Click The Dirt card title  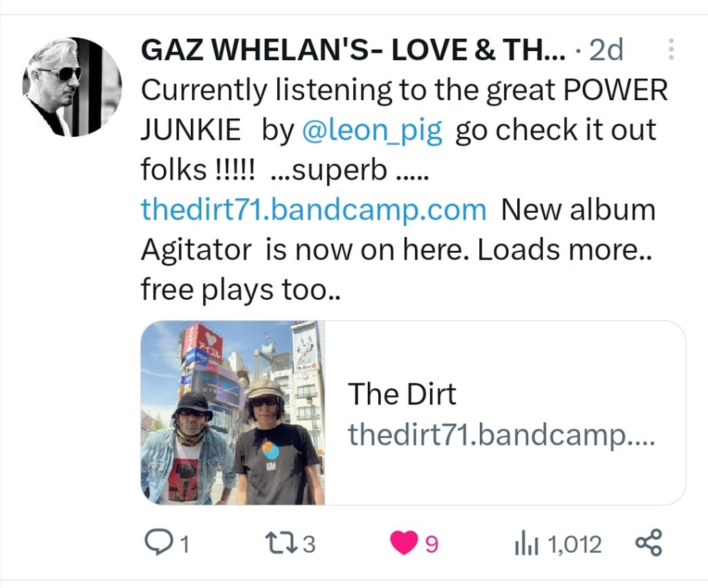coord(402,394)
